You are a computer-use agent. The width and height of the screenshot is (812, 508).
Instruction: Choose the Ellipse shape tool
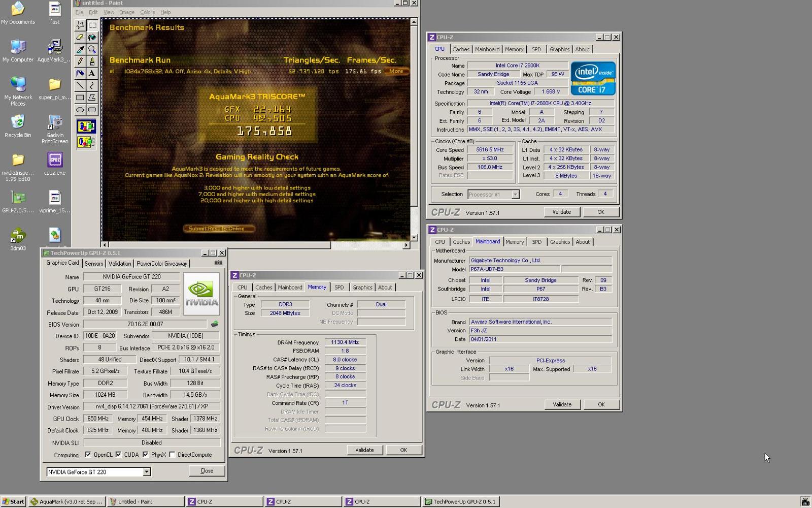click(x=80, y=110)
